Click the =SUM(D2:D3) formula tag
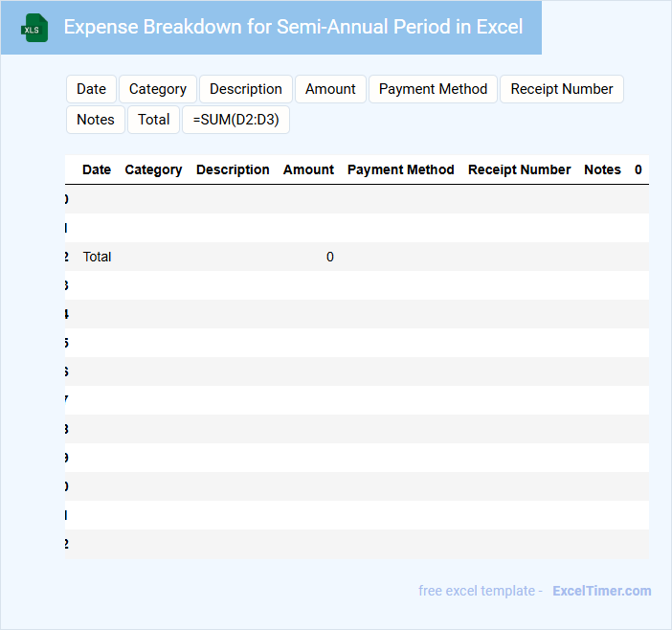Screen dimensions: 672x630 pyautogui.click(x=235, y=120)
